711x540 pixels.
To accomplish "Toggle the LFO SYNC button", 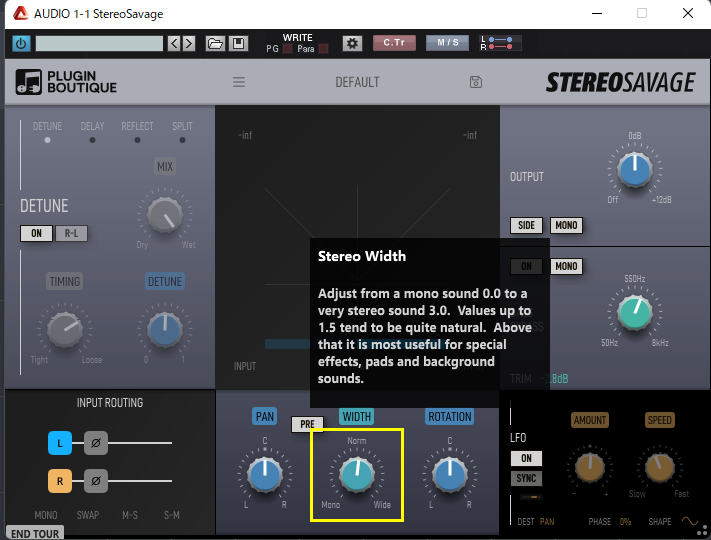I will (x=526, y=478).
